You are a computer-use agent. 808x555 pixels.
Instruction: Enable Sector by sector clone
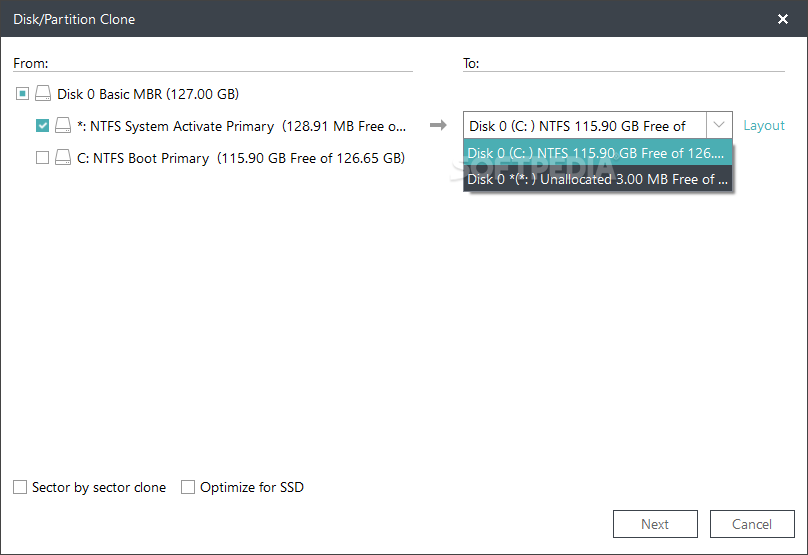(x=20, y=487)
